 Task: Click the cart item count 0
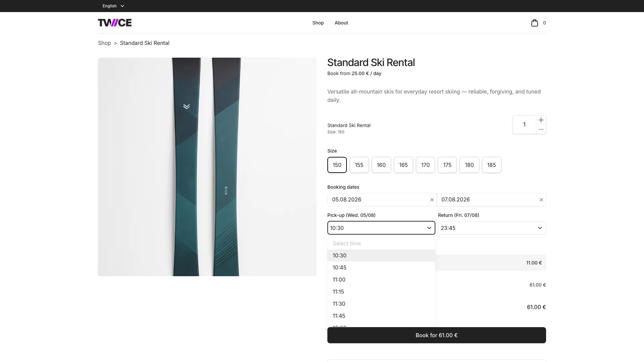coord(544,23)
